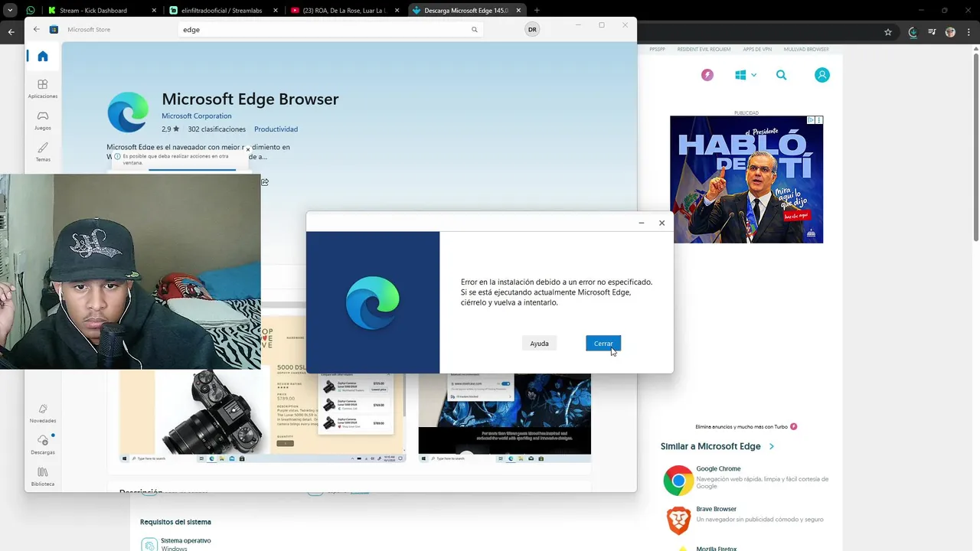This screenshot has height=551, width=980.
Task: Minimize the Edge installer error dialog
Action: click(x=641, y=223)
